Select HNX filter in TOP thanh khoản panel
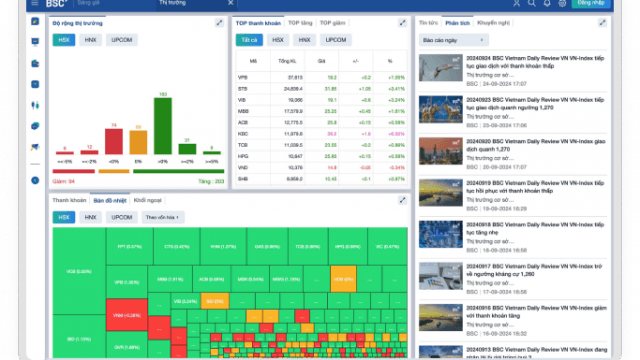 coord(304,40)
